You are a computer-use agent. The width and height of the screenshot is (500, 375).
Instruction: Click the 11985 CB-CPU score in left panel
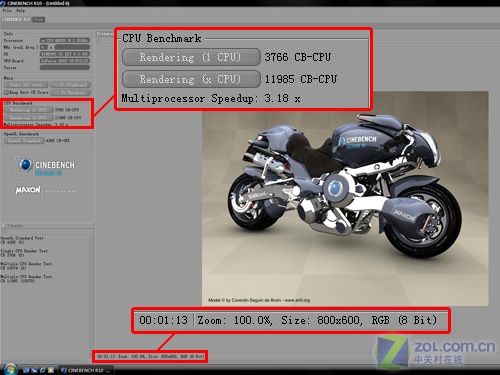point(68,118)
